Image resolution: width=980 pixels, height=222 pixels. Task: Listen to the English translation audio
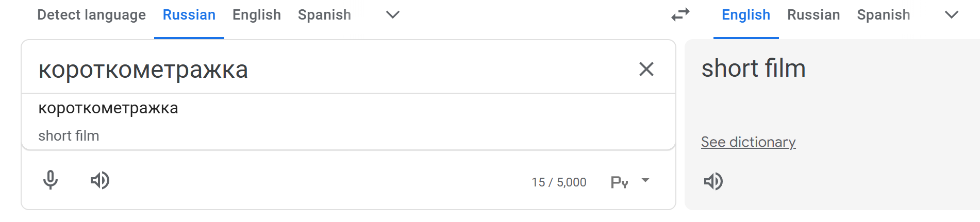pos(713,181)
